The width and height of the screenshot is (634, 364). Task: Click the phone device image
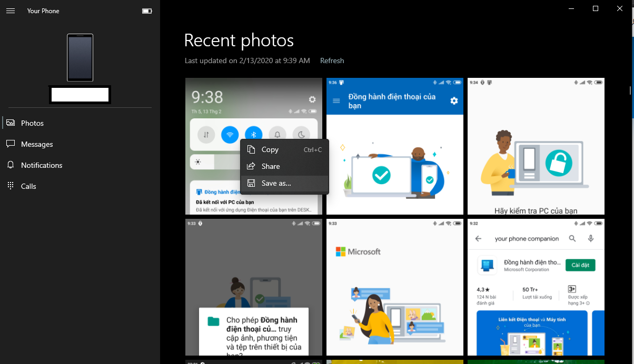pyautogui.click(x=80, y=58)
